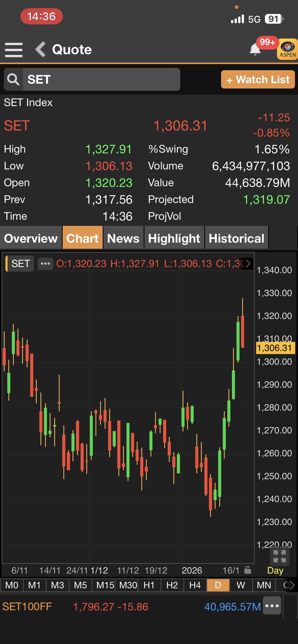Open ellipsis menu on SET100FF ticker bar
Screen dimensions: 298x644
click(x=272, y=606)
